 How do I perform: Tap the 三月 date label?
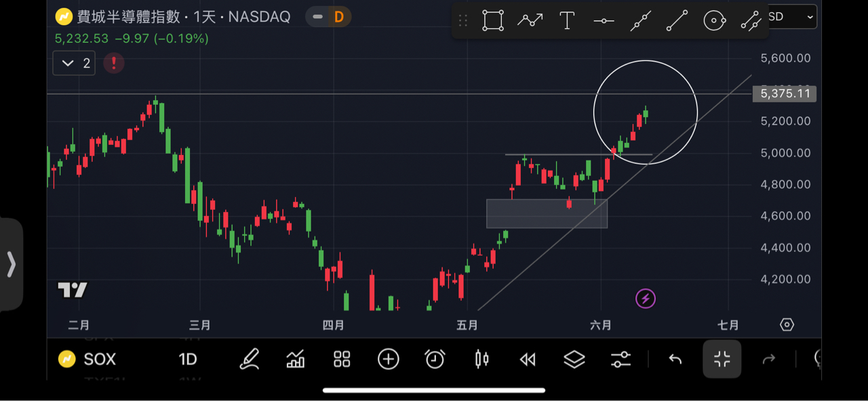pos(199,326)
